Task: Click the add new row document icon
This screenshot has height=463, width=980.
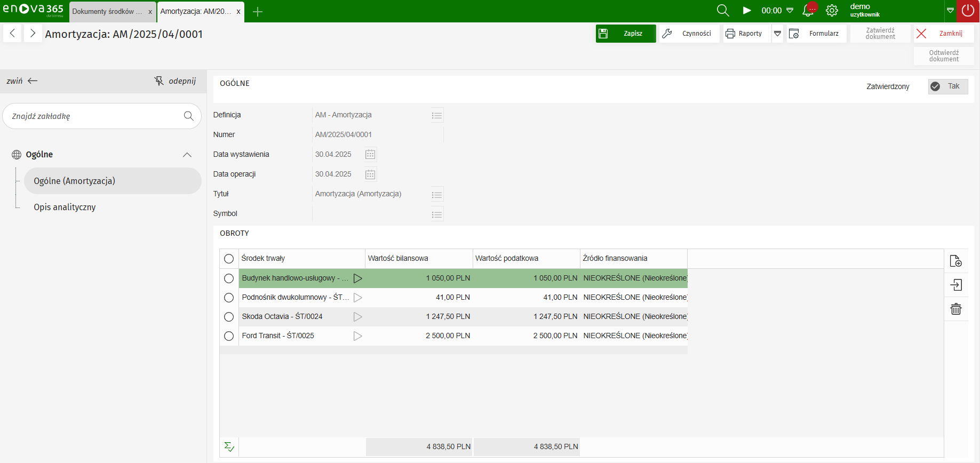Action: (956, 261)
